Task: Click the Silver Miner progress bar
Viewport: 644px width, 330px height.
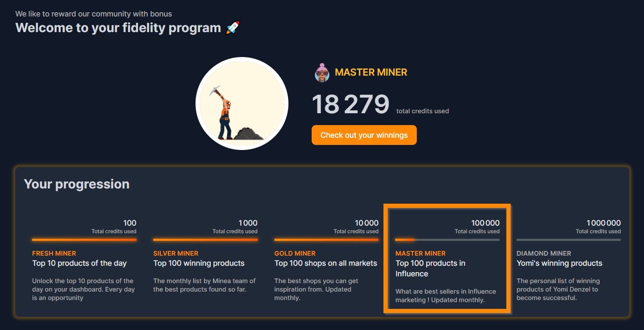Action: (x=205, y=240)
